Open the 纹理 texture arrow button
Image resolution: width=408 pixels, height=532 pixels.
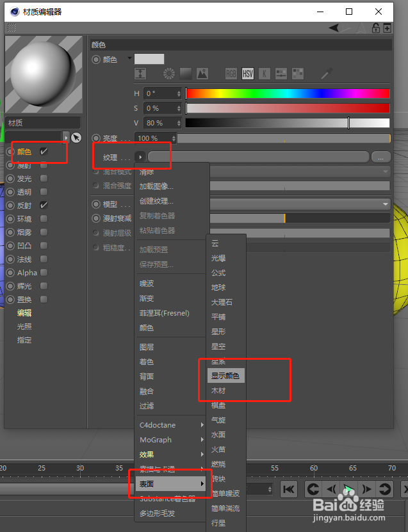coord(140,157)
